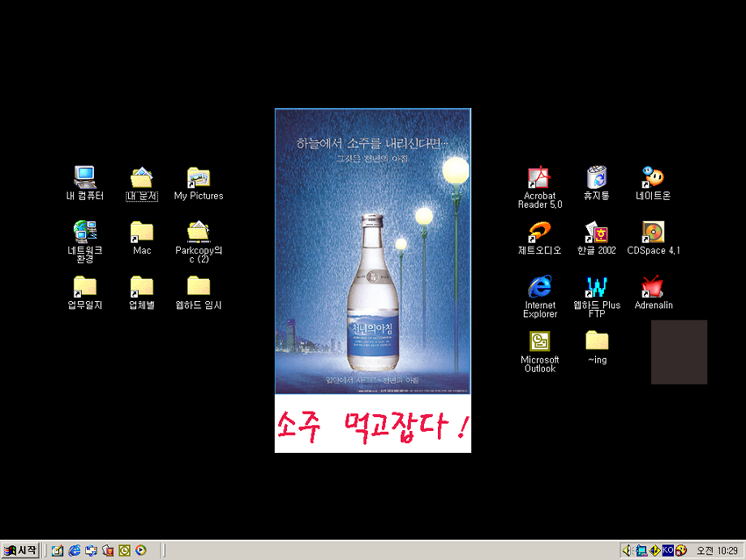Screen dimensions: 746x560
Task: Select the 네트워크 환경 desktop icon
Action: coord(85,233)
